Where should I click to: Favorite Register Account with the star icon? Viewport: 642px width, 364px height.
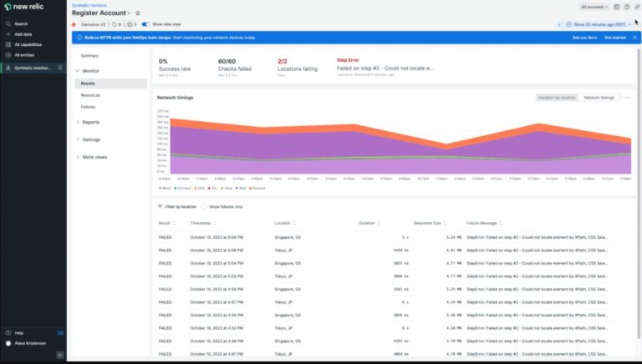pyautogui.click(x=138, y=13)
